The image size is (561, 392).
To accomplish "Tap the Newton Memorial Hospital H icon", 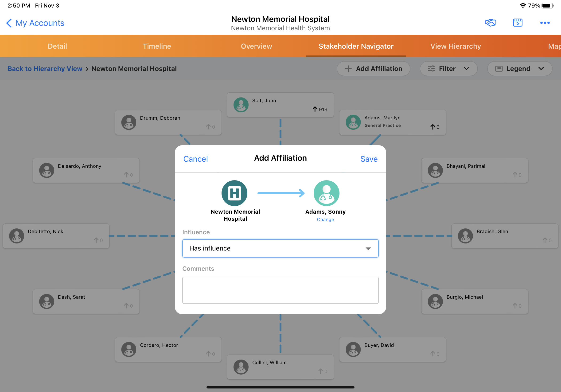I will [234, 193].
